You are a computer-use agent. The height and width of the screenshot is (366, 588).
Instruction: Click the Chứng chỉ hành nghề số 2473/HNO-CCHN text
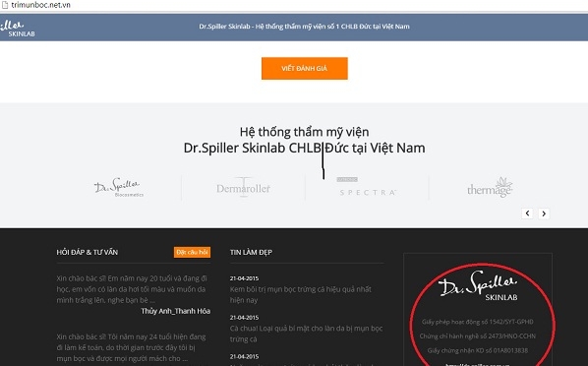click(477, 335)
